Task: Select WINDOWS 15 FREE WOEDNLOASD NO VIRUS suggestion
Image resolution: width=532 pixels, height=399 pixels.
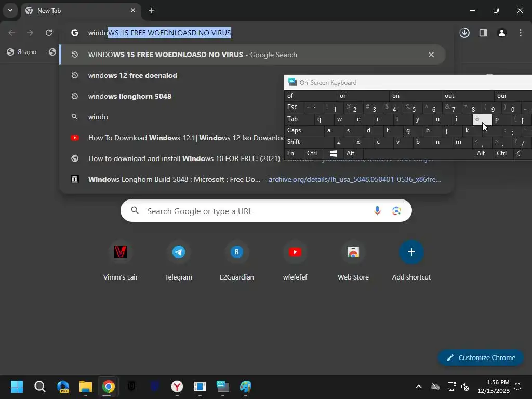Action: click(253, 55)
